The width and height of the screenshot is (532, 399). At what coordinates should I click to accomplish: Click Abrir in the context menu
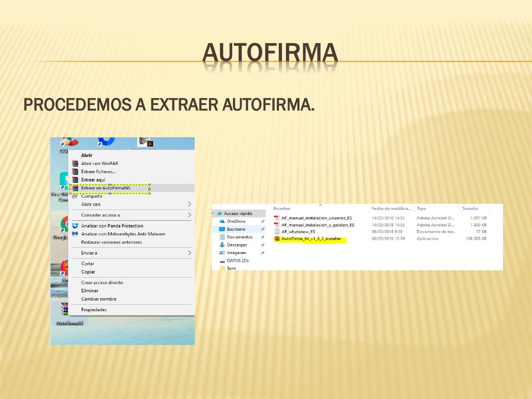(87, 155)
